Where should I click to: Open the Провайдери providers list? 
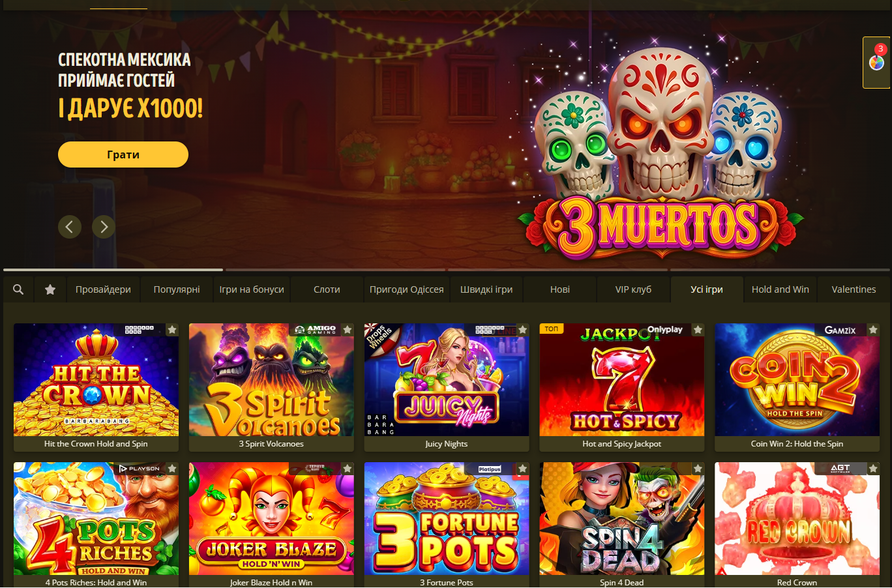click(103, 289)
